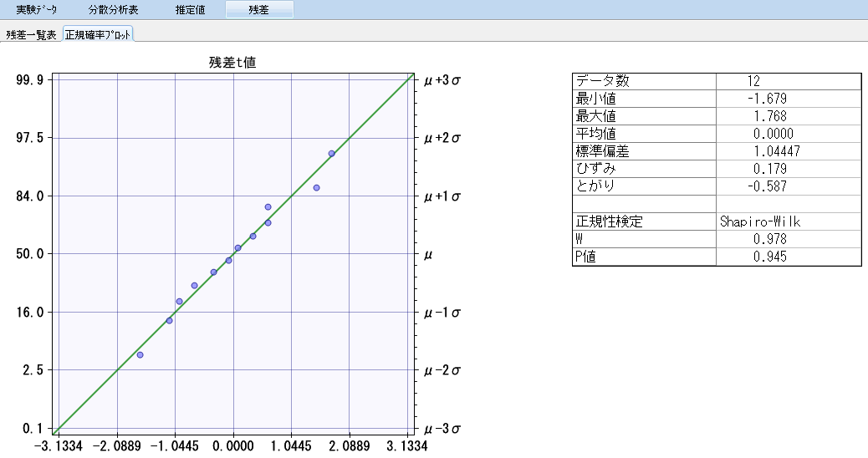This screenshot has width=868, height=458.
Task: Click the とがり label cell
Action: (x=644, y=186)
